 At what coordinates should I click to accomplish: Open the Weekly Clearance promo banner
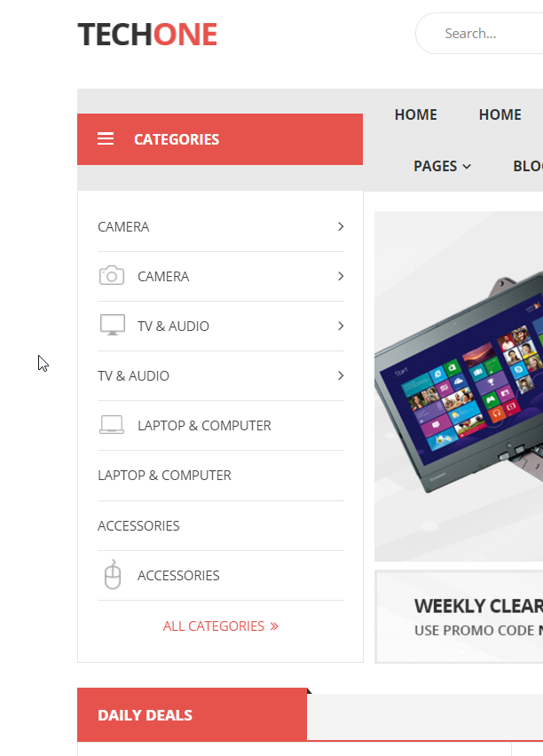coord(459,617)
